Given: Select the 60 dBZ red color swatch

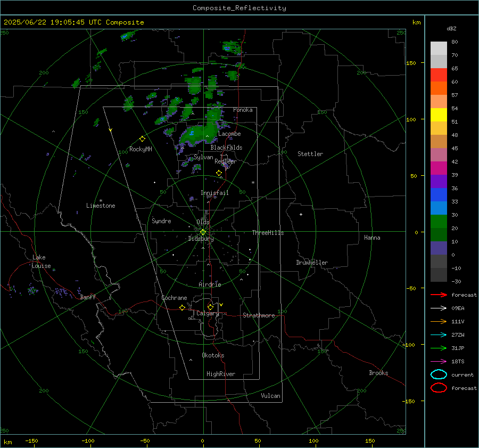Looking at the screenshot, I should click(x=439, y=75).
